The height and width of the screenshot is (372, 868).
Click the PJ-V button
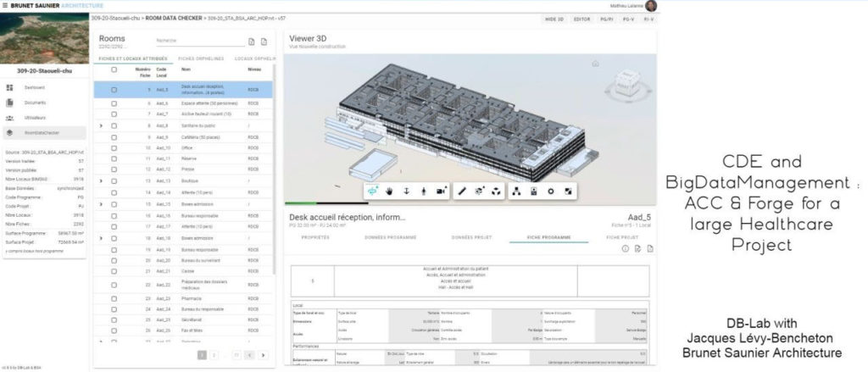click(x=648, y=19)
